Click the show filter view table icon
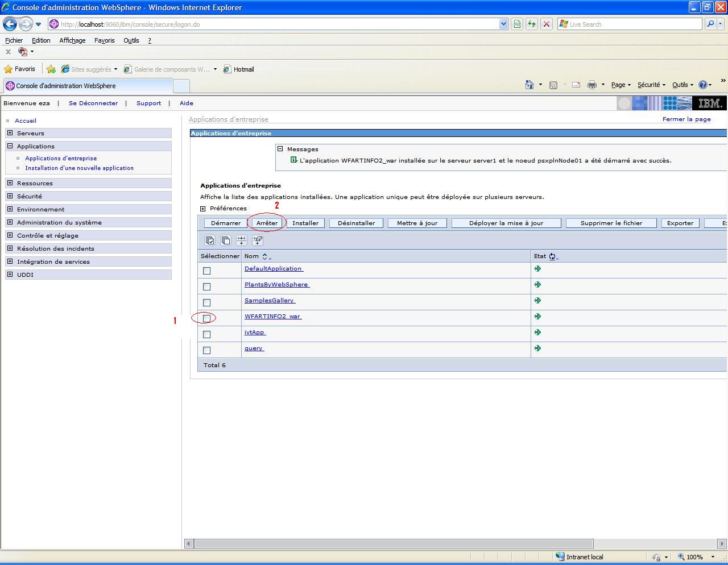 [242, 240]
